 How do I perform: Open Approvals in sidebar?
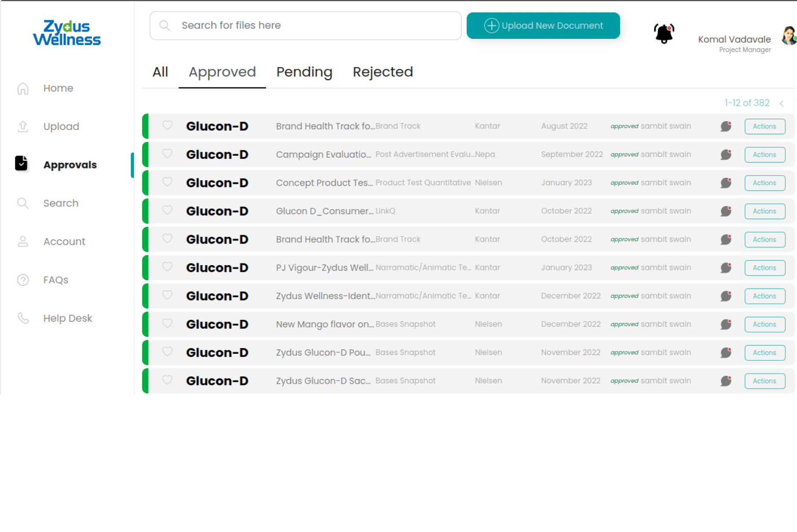70,165
